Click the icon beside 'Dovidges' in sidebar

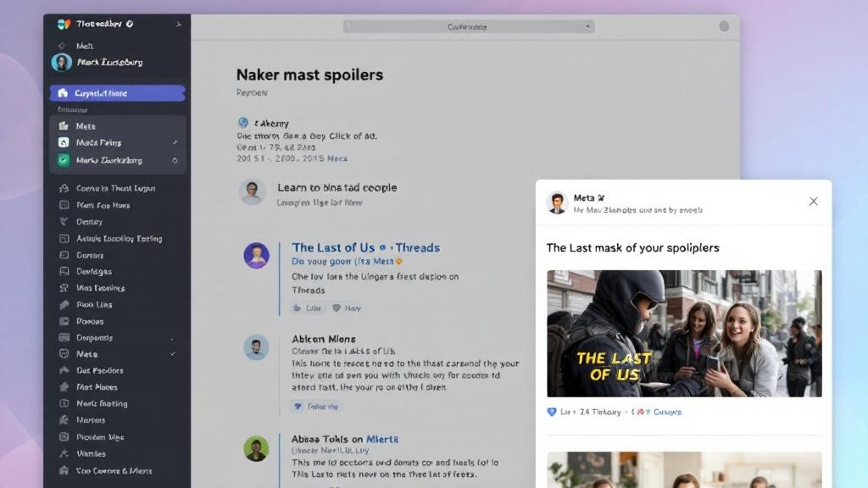[64, 272]
